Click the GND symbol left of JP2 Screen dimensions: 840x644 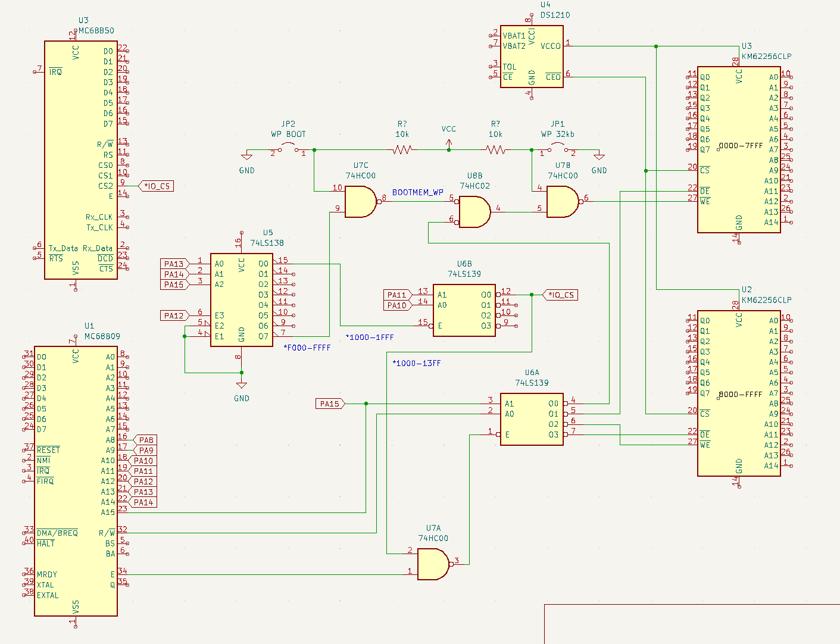click(246, 157)
